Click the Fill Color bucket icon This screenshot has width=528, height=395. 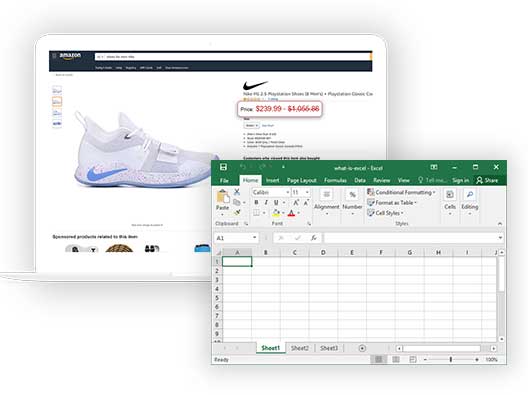pos(276,212)
